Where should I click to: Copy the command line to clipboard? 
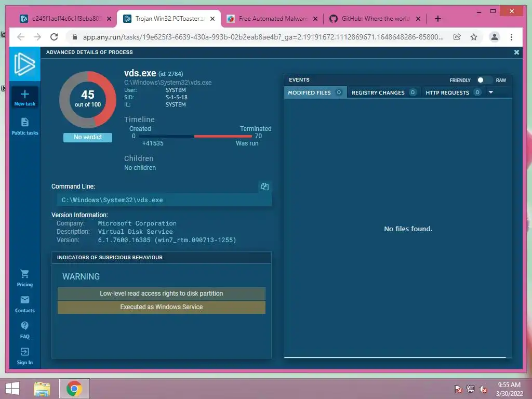[264, 187]
